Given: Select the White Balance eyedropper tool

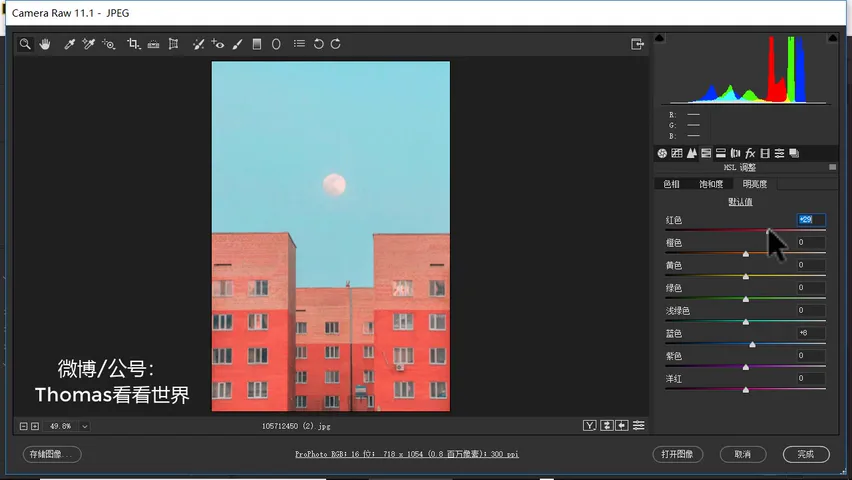Looking at the screenshot, I should tap(69, 44).
